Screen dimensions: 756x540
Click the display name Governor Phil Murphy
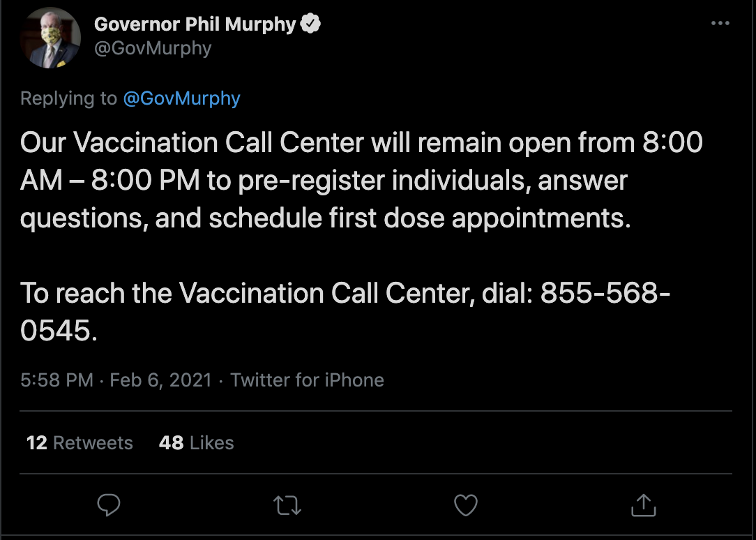(195, 24)
